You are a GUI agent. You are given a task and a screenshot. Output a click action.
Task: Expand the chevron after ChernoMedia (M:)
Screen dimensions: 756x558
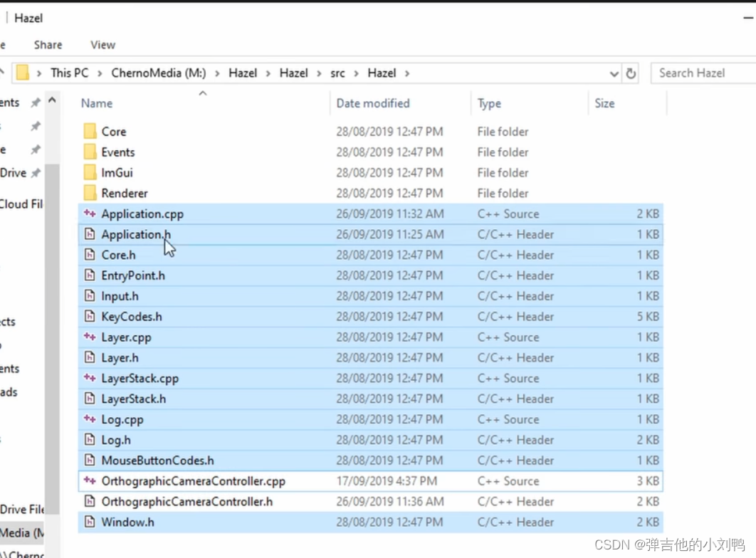click(x=217, y=73)
